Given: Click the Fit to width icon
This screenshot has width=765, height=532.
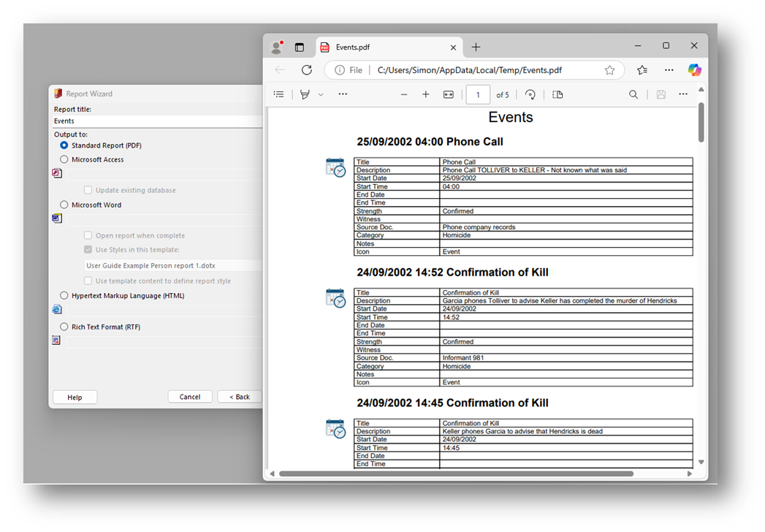Looking at the screenshot, I should [449, 94].
